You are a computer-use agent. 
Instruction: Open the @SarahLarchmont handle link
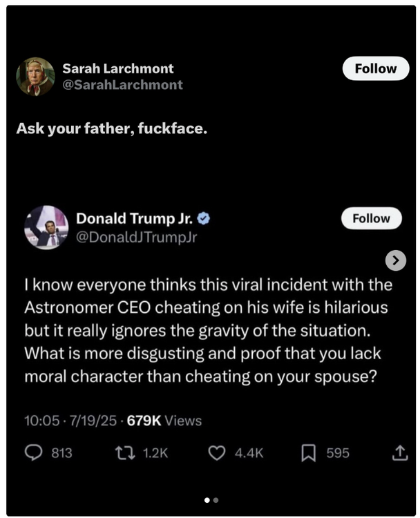(x=122, y=85)
